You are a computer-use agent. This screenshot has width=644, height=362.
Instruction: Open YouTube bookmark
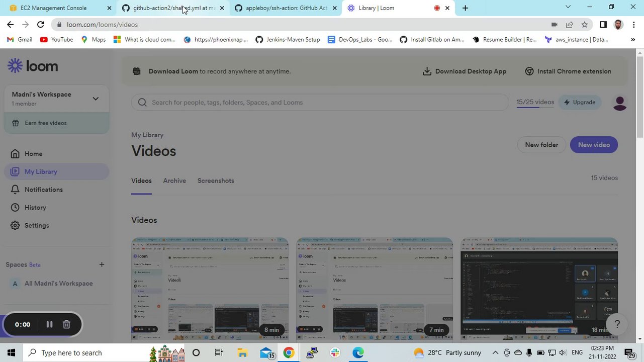coord(56,40)
